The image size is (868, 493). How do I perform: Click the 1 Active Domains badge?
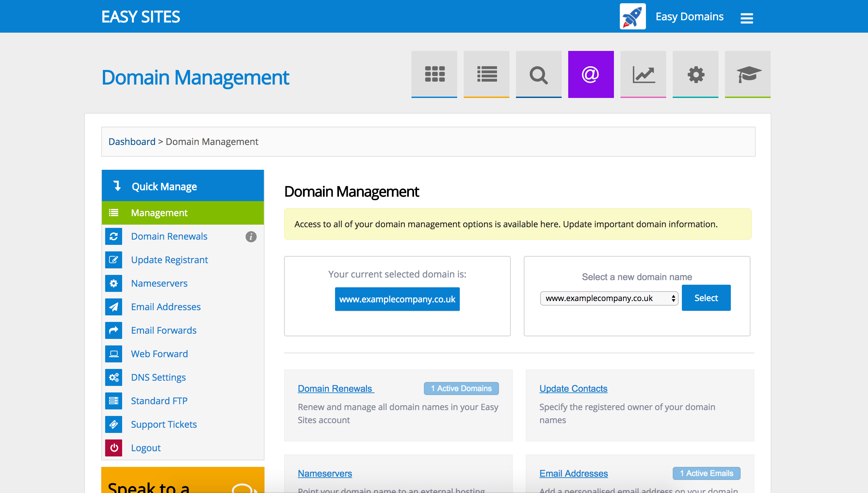click(461, 389)
